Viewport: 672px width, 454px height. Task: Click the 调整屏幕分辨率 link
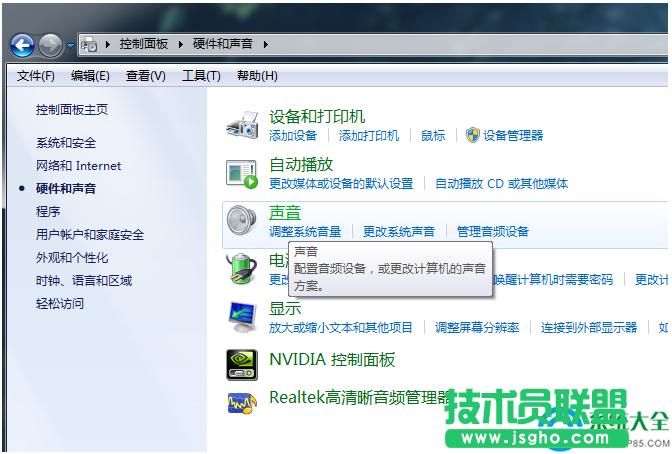(x=477, y=327)
